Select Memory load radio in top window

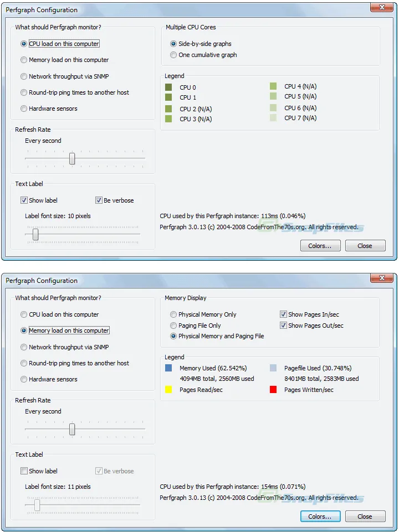coord(23,60)
